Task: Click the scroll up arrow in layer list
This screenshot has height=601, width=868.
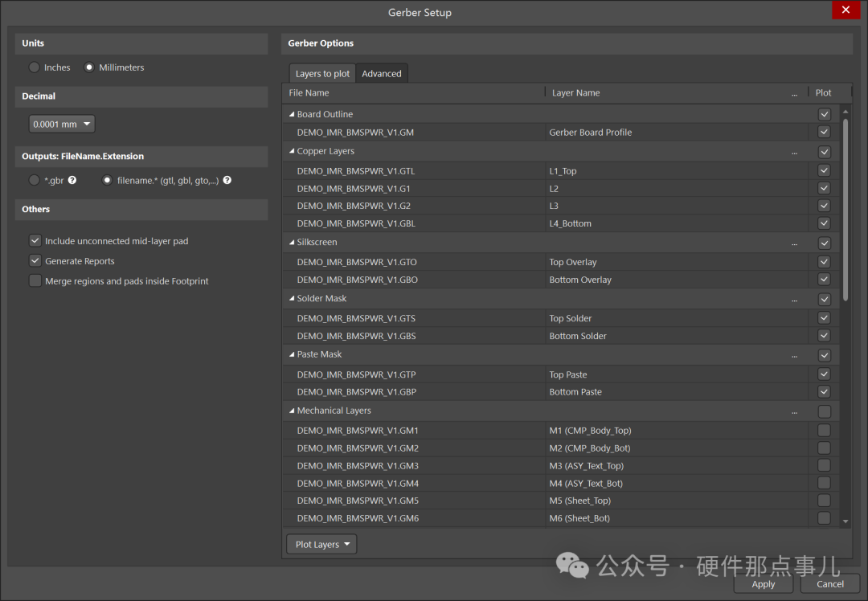Action: tap(845, 112)
